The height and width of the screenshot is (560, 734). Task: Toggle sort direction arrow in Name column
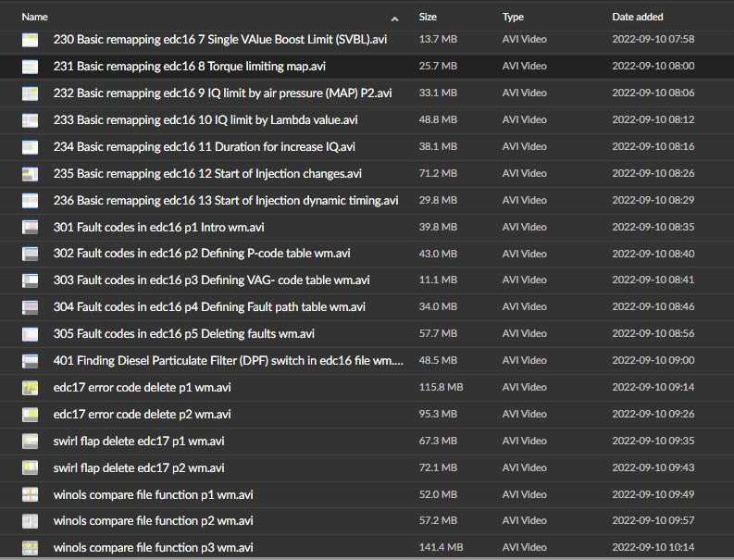pyautogui.click(x=395, y=19)
